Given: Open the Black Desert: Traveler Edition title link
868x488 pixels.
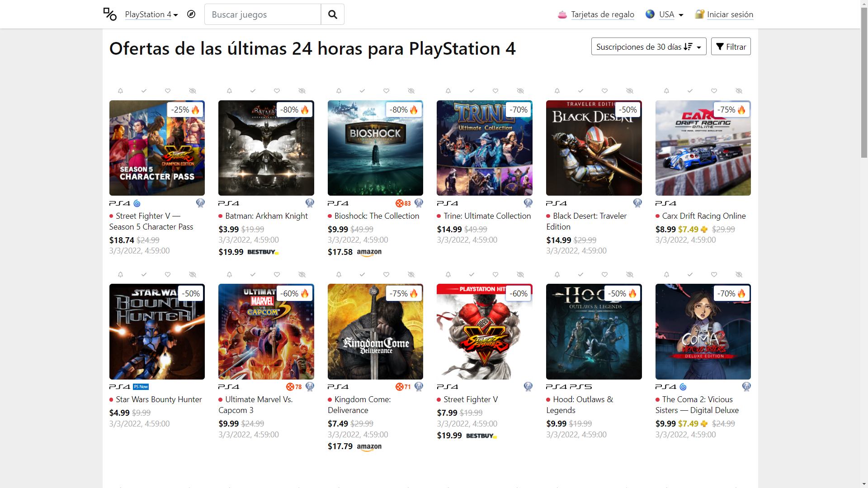Looking at the screenshot, I should (586, 221).
